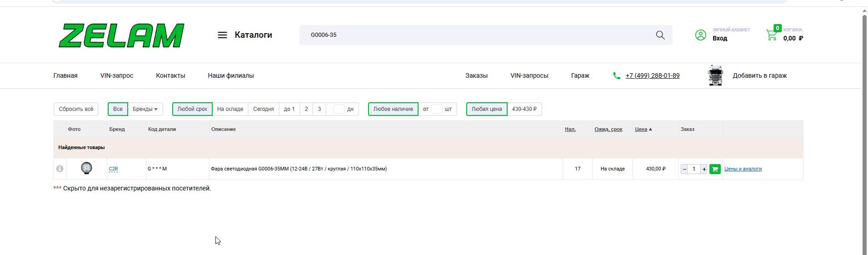Sort by Нал. column header
The image size is (868, 255).
click(x=570, y=130)
